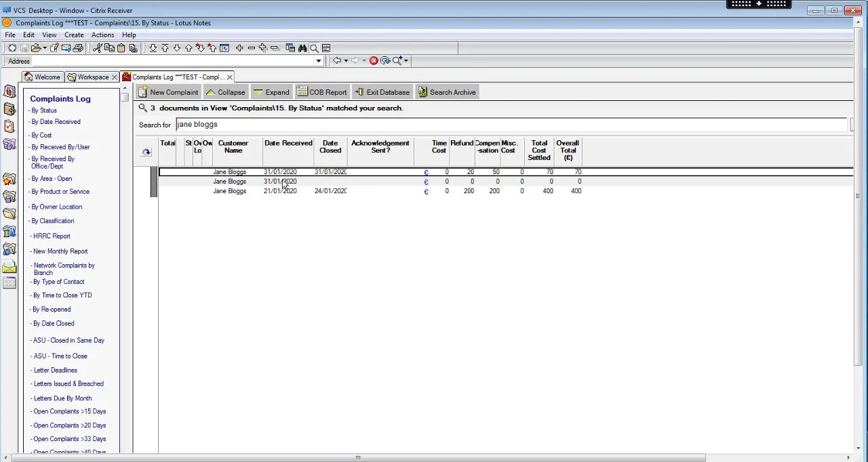Image resolution: width=868 pixels, height=462 pixels.
Task: Open Search Archive
Action: (447, 92)
